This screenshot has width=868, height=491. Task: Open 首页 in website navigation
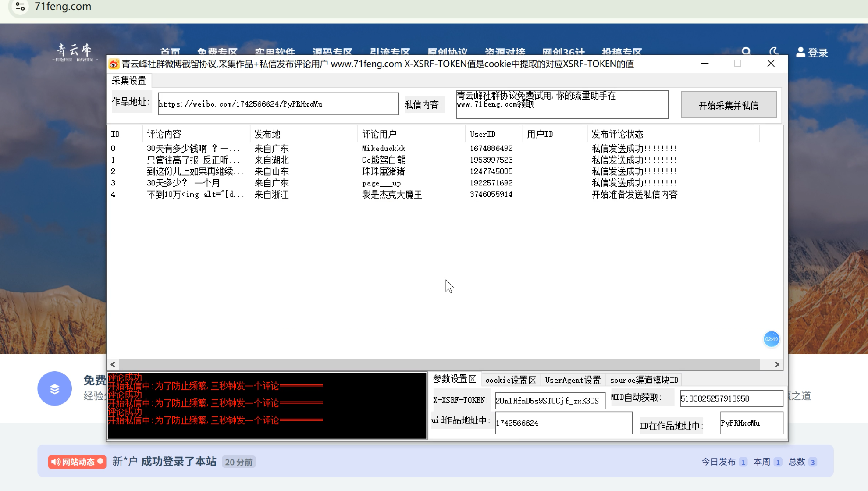click(x=170, y=52)
